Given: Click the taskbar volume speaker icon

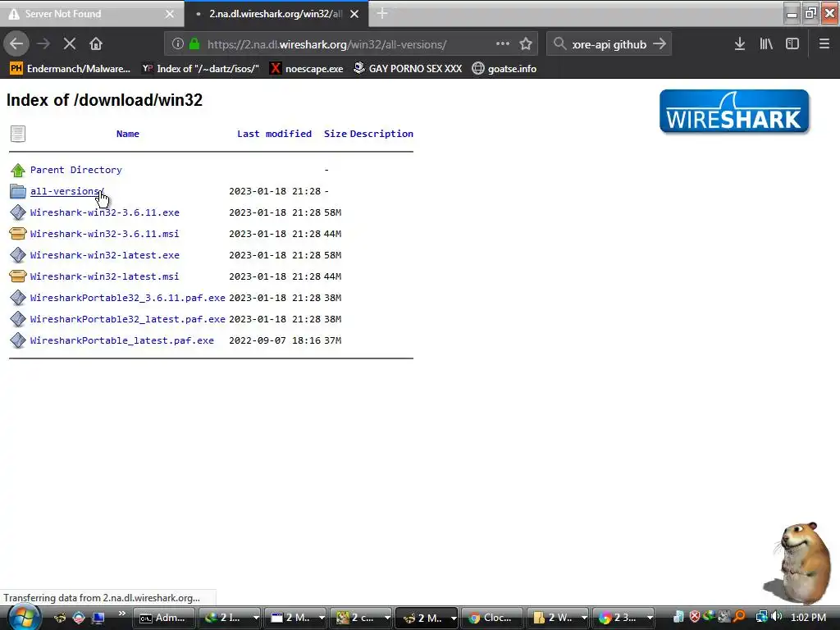Looking at the screenshot, I should pyautogui.click(x=776, y=617).
